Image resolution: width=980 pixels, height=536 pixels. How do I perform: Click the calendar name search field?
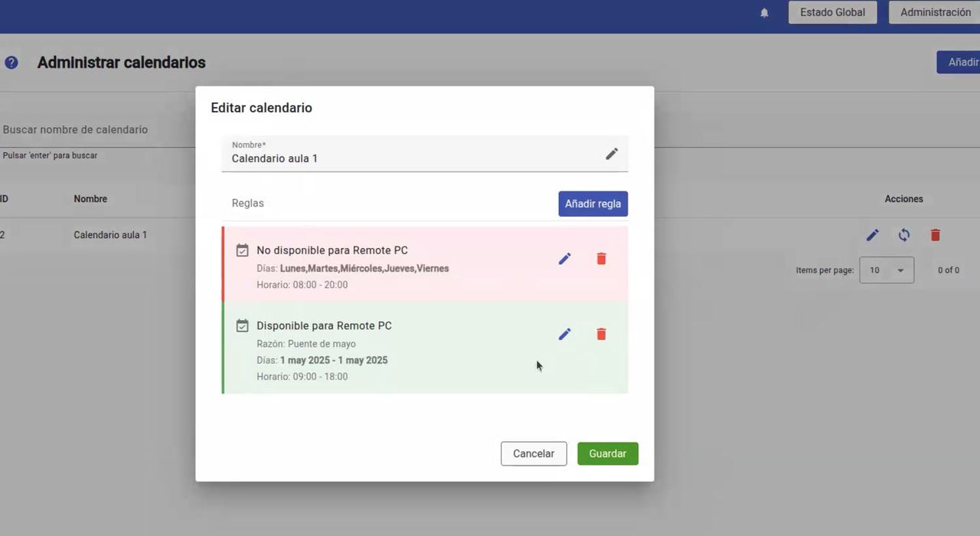[x=100, y=129]
